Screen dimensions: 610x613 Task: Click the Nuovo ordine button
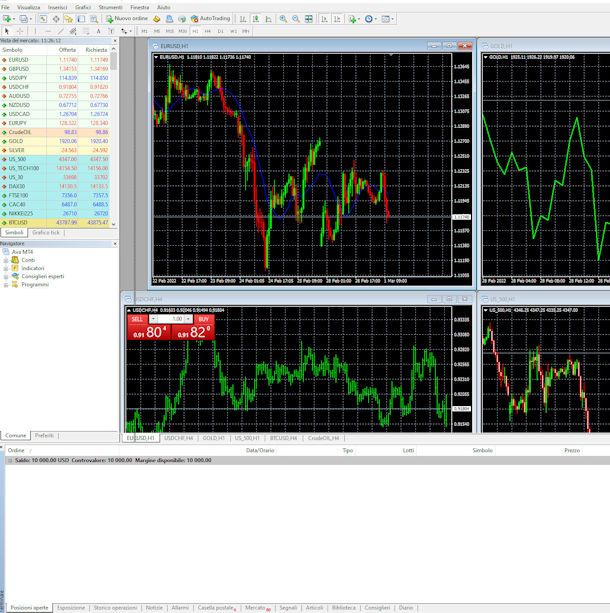tap(127, 18)
